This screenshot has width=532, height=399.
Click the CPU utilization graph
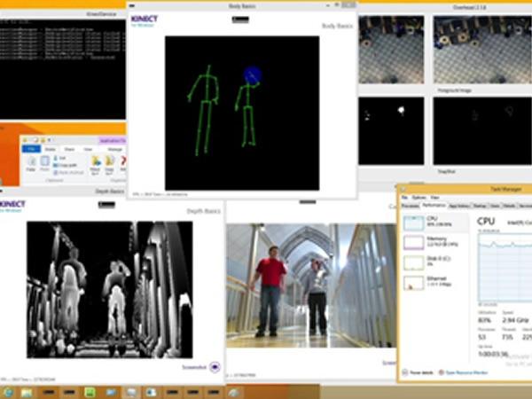pos(505,267)
